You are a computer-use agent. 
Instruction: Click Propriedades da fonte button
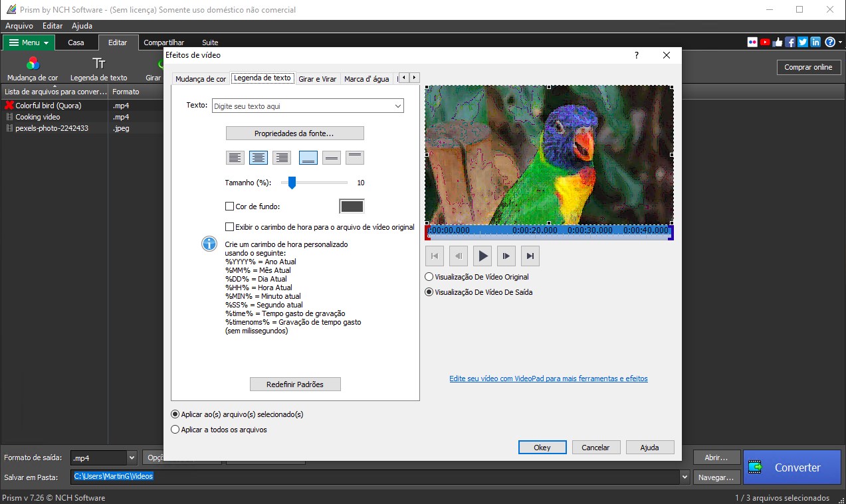[x=294, y=133]
